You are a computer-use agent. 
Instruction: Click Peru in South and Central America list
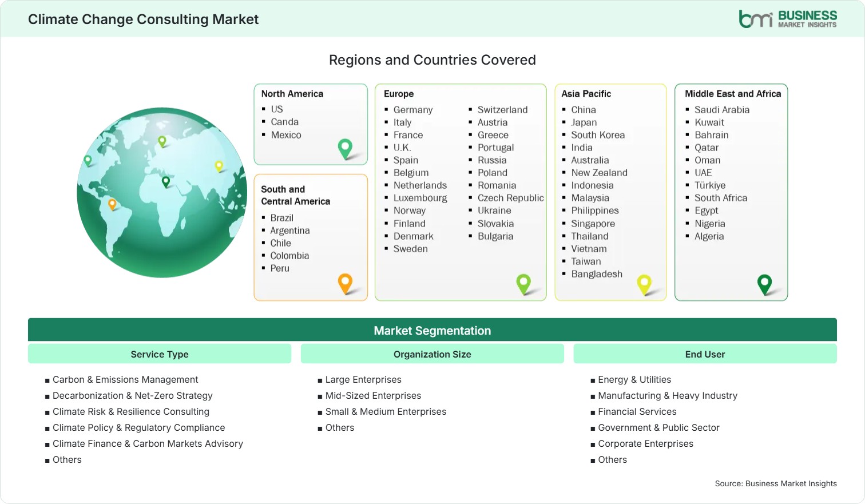[x=280, y=268]
